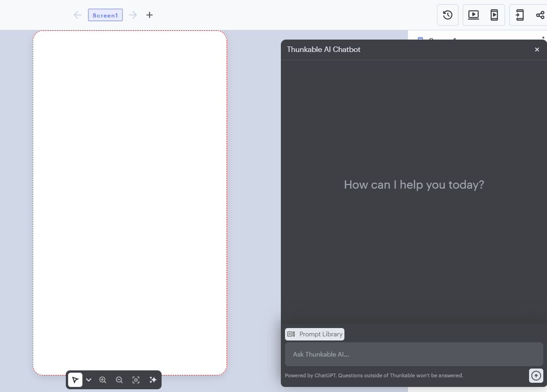The height and width of the screenshot is (392, 547).
Task: Start live test on mobile device icon
Action: click(494, 15)
